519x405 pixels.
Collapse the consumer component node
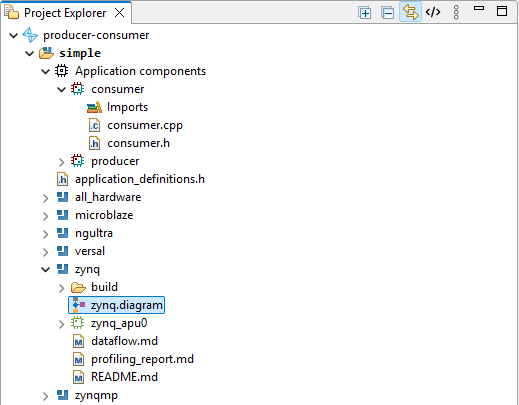point(61,89)
